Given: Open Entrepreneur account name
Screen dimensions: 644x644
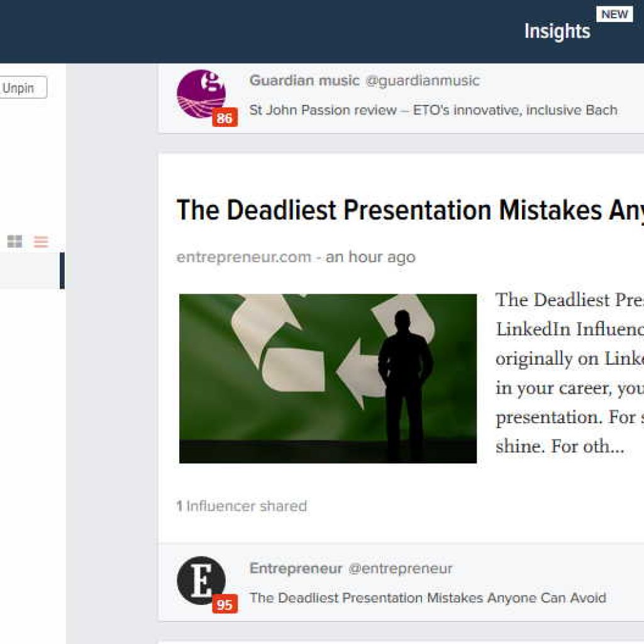Looking at the screenshot, I should (x=296, y=569).
